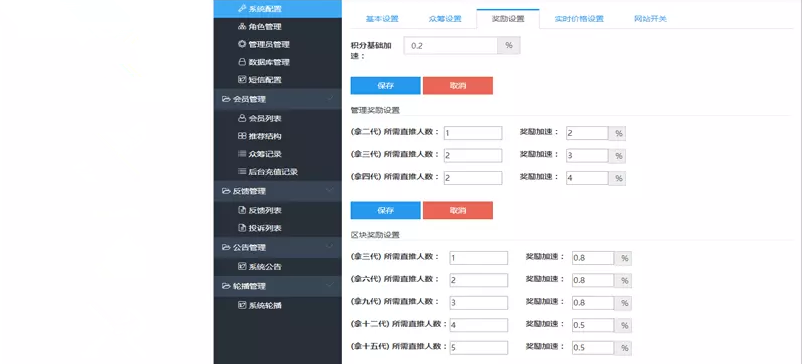The image size is (804, 364).
Task: Save the 积分基础加速 setting with 保存
Action: click(x=386, y=86)
